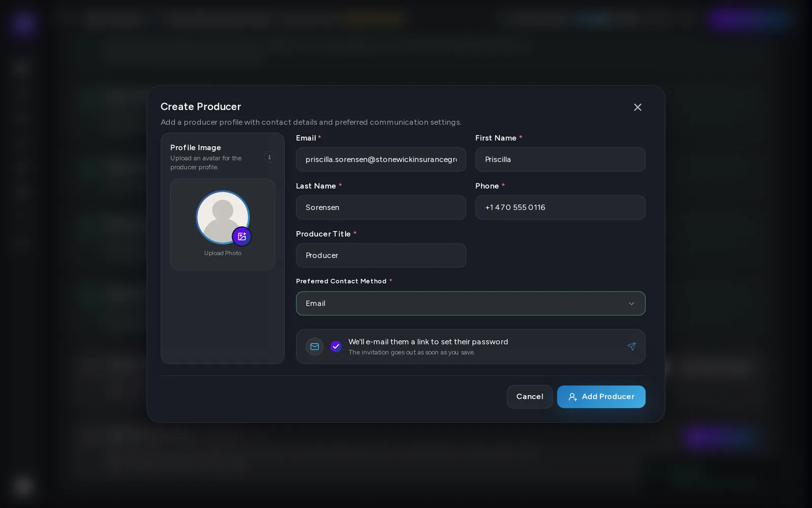Focus the Email input field
Viewport: 812px width, 508px height.
click(x=381, y=160)
